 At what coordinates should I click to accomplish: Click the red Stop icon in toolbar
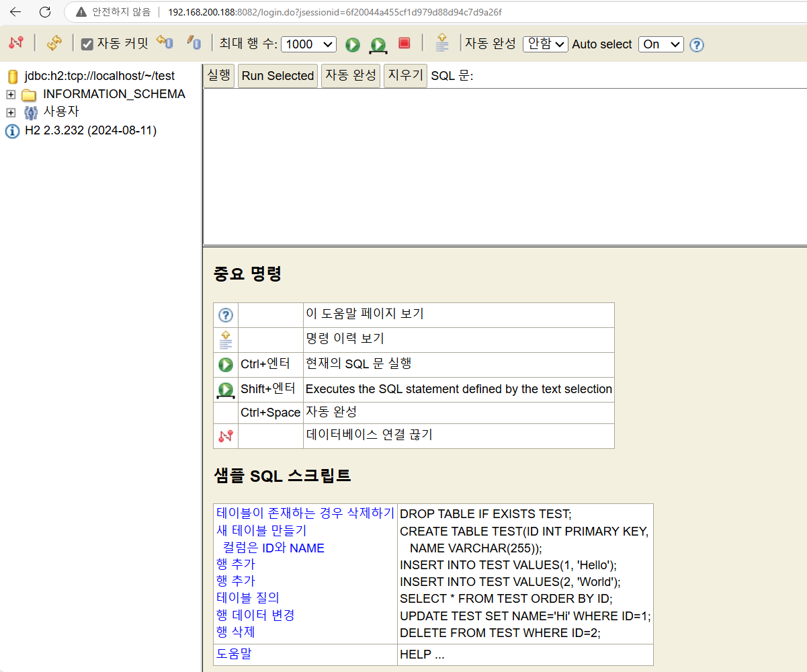click(x=404, y=43)
